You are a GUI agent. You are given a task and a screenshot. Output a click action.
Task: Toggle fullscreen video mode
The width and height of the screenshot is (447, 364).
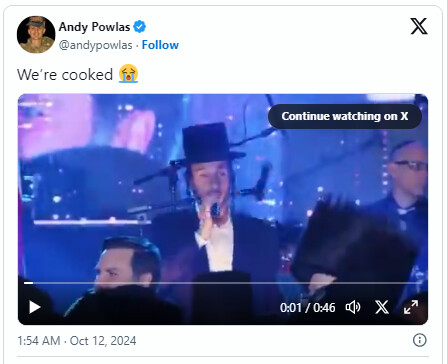tap(411, 307)
